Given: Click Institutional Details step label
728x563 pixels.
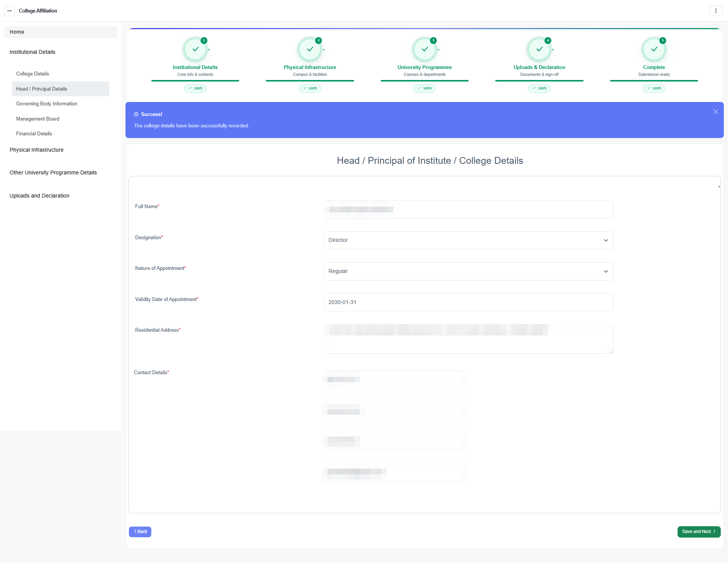Looking at the screenshot, I should coord(195,67).
